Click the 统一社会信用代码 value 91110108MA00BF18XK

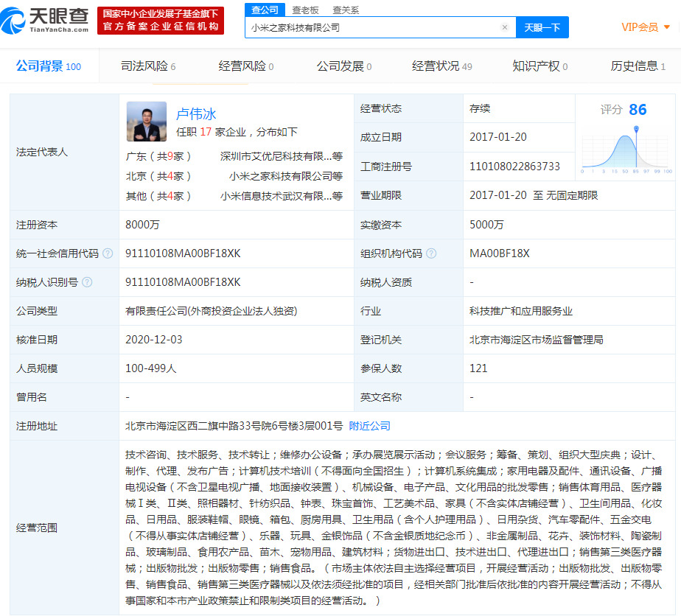[183, 253]
